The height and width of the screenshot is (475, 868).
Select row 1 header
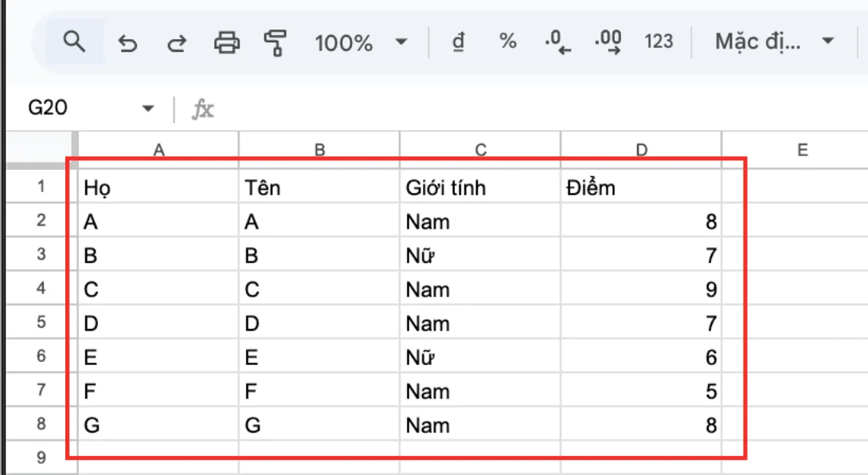click(x=41, y=186)
